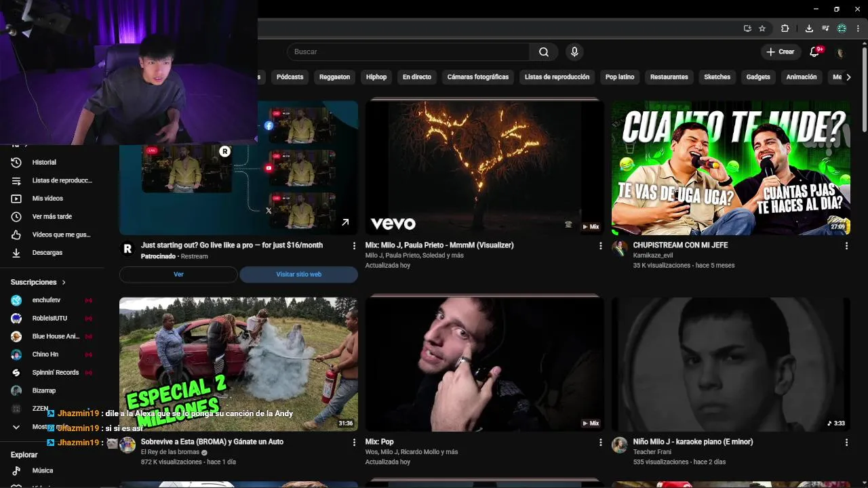This screenshot has height=488, width=868.
Task: Select the Pop latino chip
Action: 620,77
